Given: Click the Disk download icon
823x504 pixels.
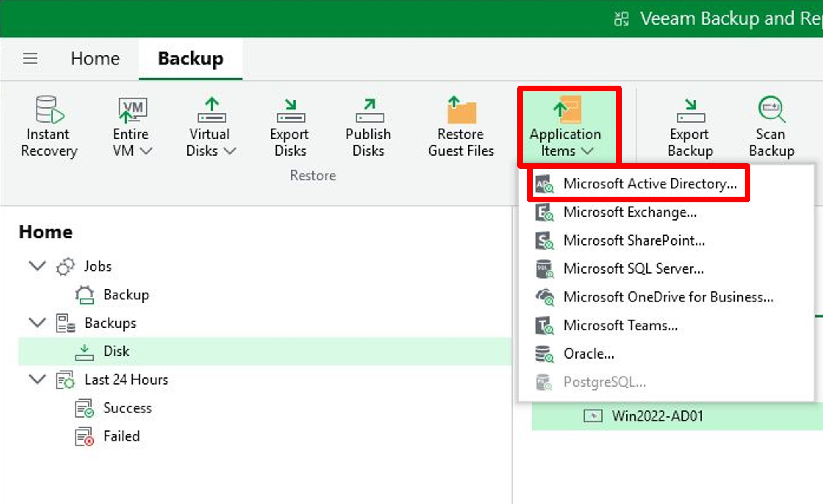Looking at the screenshot, I should tap(84, 352).
